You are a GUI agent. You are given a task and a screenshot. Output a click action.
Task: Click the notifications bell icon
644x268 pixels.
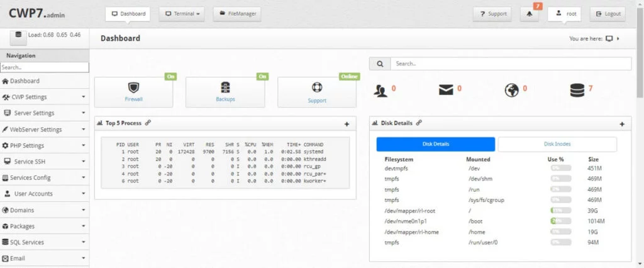click(530, 14)
